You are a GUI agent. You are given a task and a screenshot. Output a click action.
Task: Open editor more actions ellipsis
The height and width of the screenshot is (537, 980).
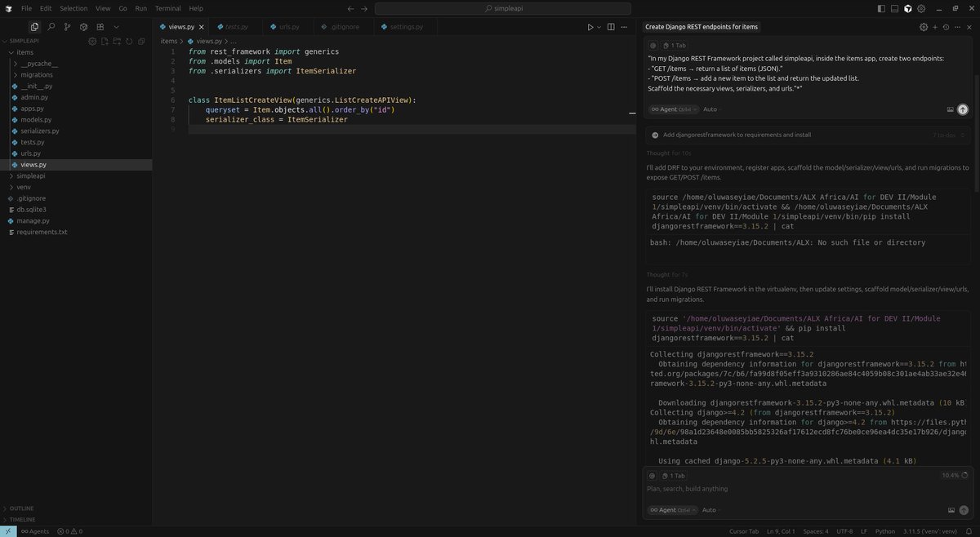(625, 27)
